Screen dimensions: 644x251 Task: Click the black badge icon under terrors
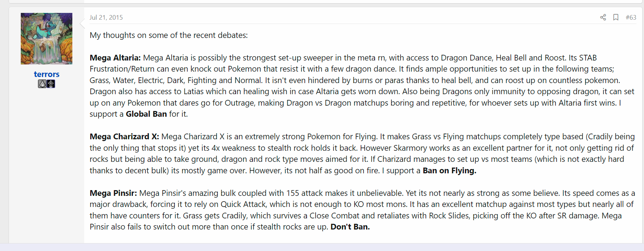click(x=51, y=84)
